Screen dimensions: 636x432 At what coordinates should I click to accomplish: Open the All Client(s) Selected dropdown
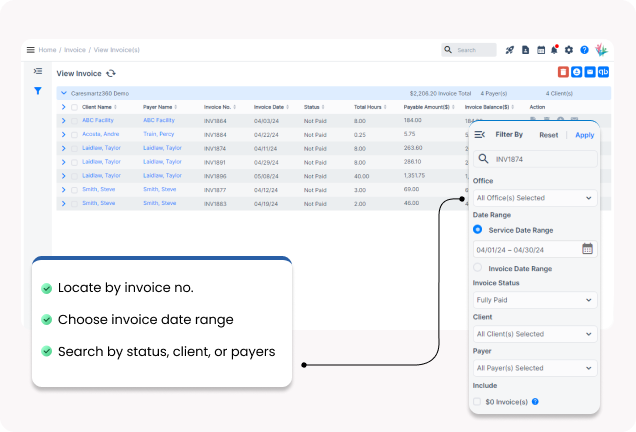pos(535,334)
